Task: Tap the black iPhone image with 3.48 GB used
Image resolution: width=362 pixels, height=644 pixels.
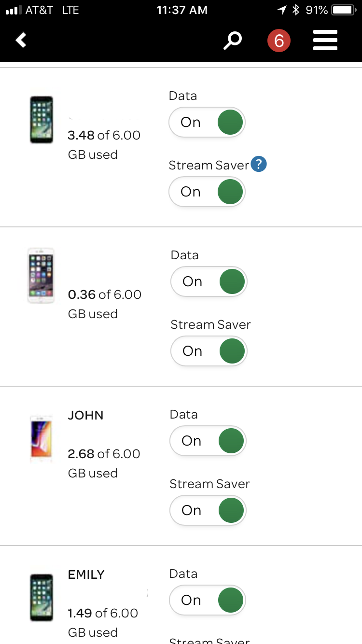Action: click(x=42, y=120)
